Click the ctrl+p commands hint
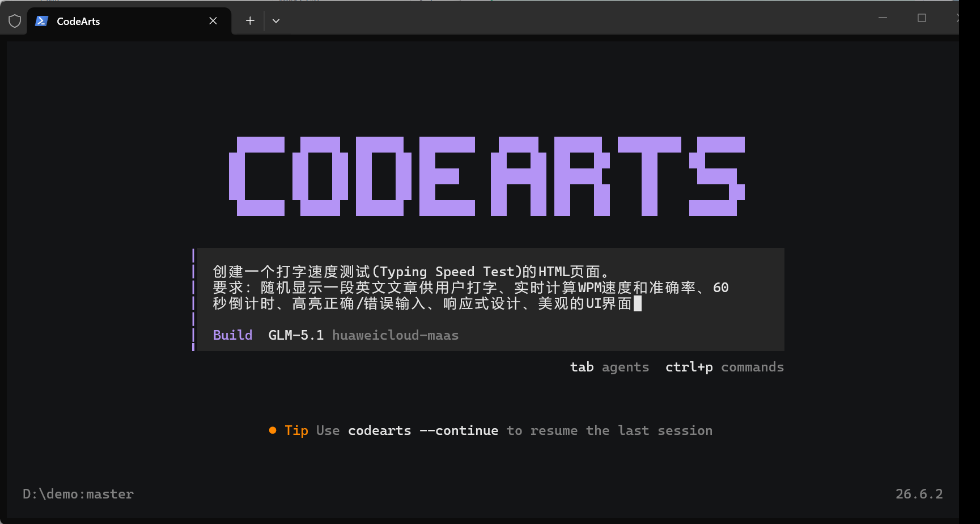The height and width of the screenshot is (524, 980). click(724, 367)
